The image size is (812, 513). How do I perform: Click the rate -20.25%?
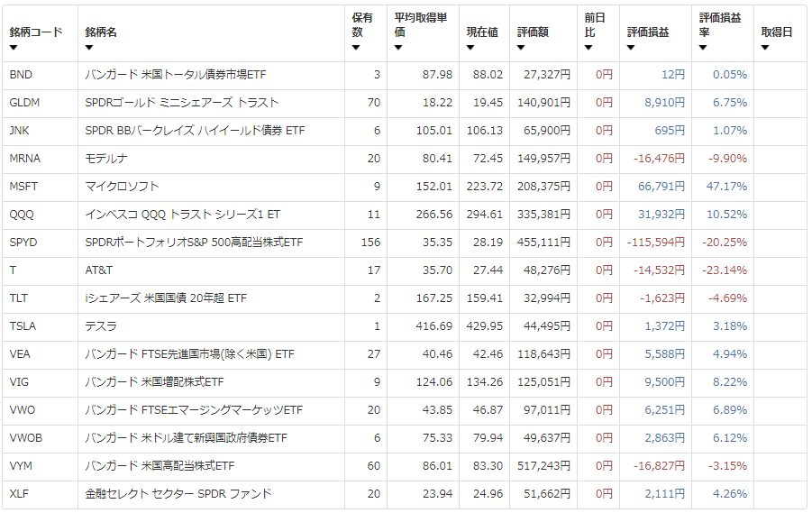pos(725,243)
